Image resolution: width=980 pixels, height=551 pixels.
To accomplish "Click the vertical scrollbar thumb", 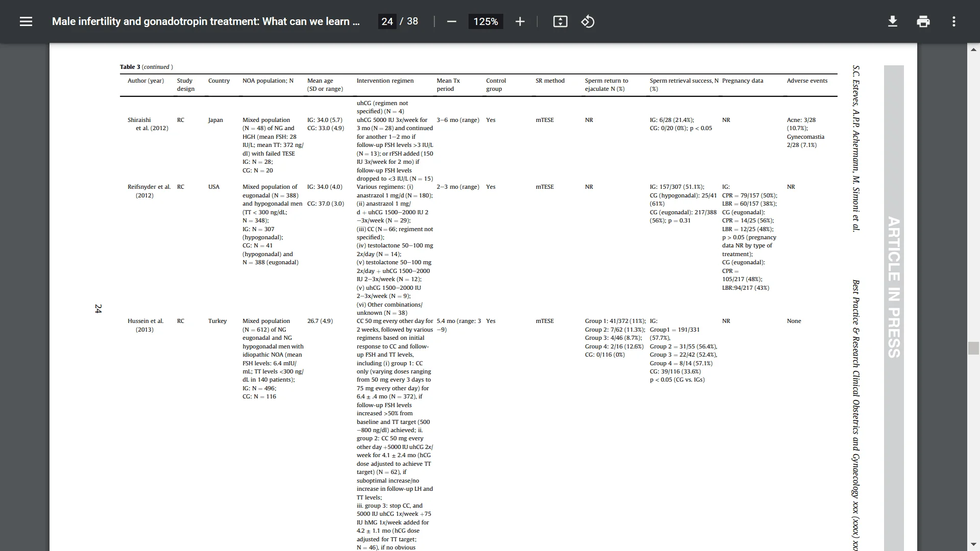I will click(973, 348).
